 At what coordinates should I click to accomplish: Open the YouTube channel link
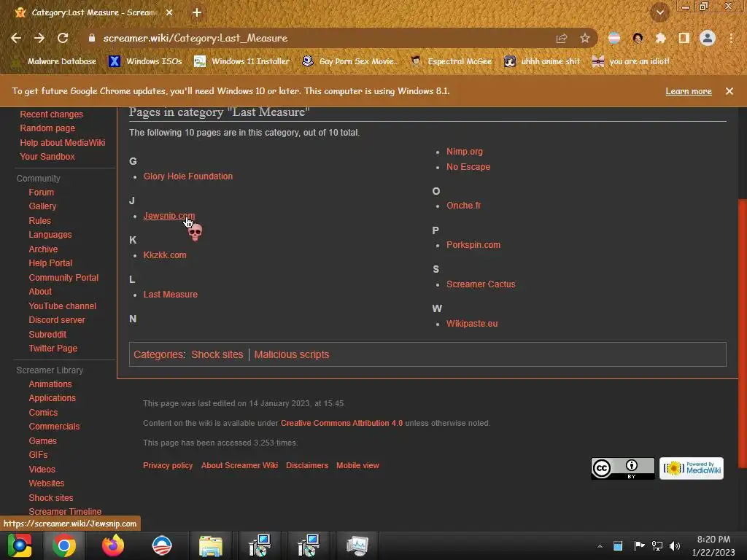[x=63, y=306]
